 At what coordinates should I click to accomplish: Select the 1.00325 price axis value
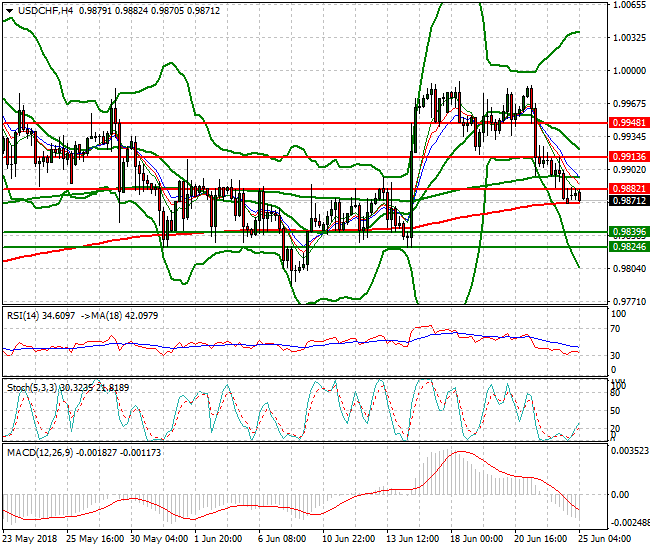[x=629, y=38]
